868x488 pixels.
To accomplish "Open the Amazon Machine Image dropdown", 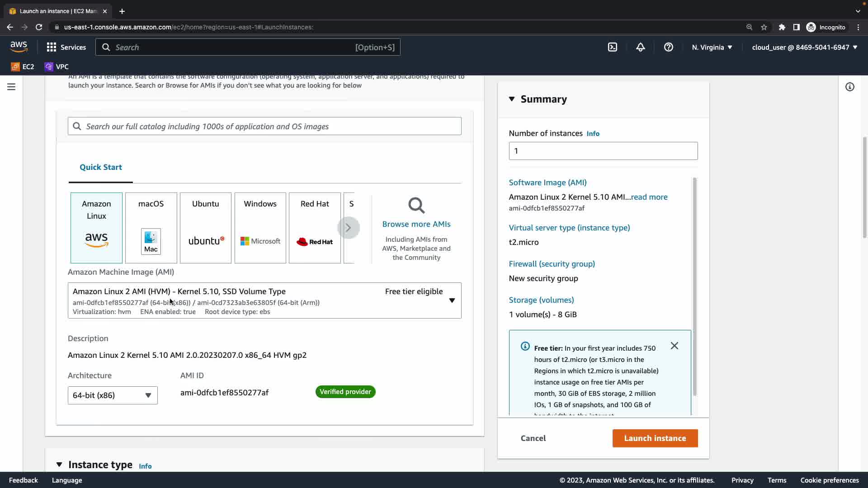I will click(x=451, y=300).
